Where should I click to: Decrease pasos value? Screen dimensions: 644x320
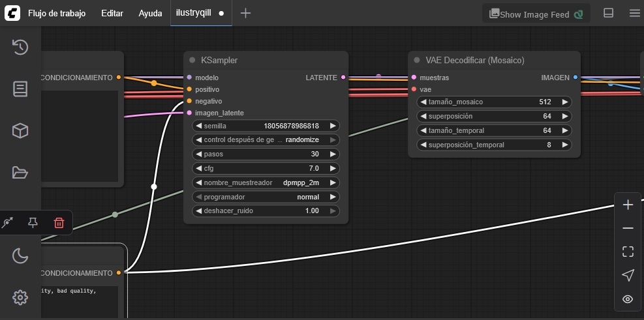198,154
